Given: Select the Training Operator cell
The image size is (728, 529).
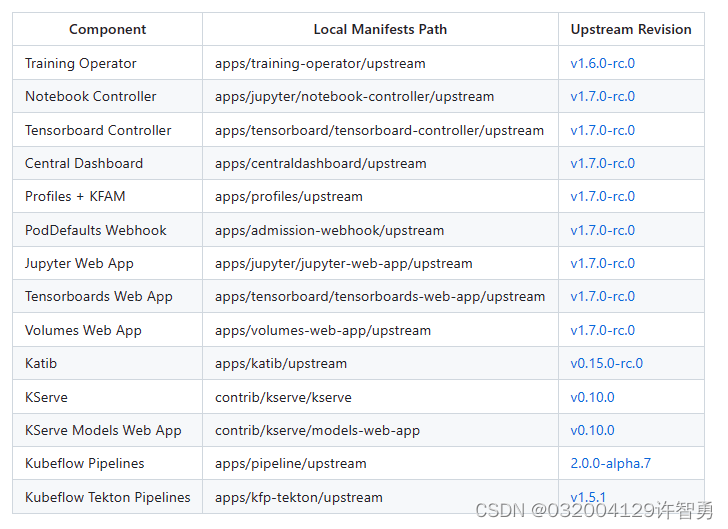Looking at the screenshot, I should 107,63.
